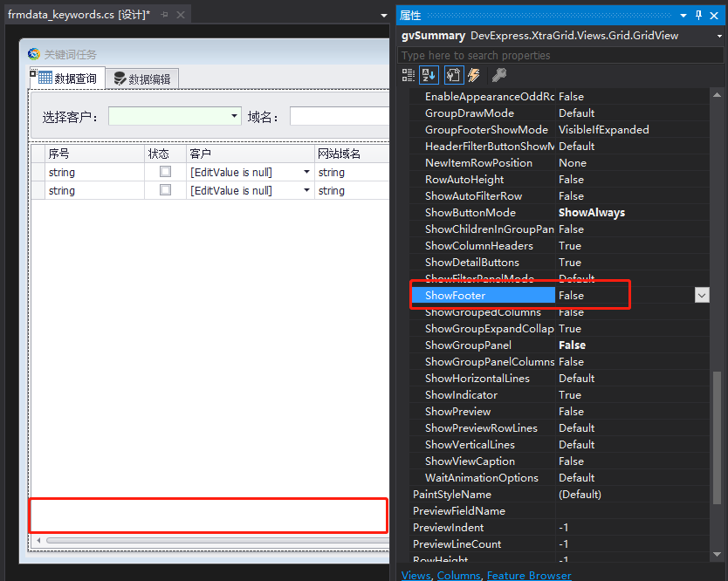Viewport: 728px width, 581px height.
Task: Select the NewItemRowPosition property
Action: [478, 162]
